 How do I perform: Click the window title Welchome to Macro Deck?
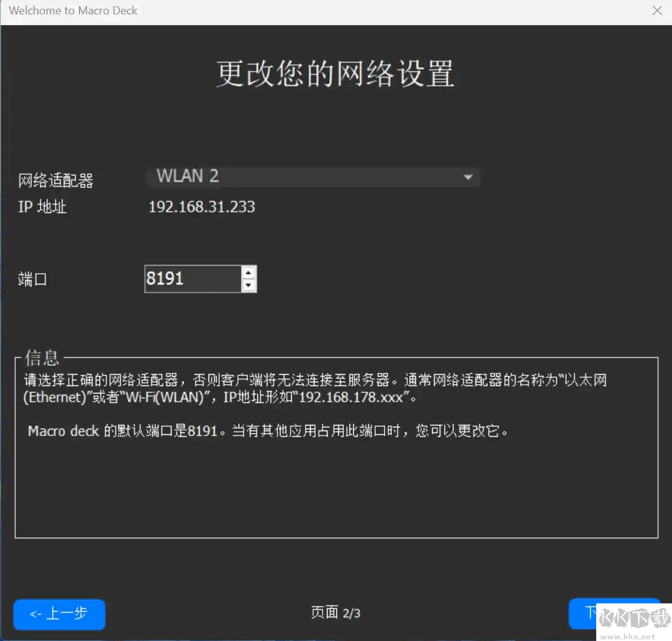73,10
